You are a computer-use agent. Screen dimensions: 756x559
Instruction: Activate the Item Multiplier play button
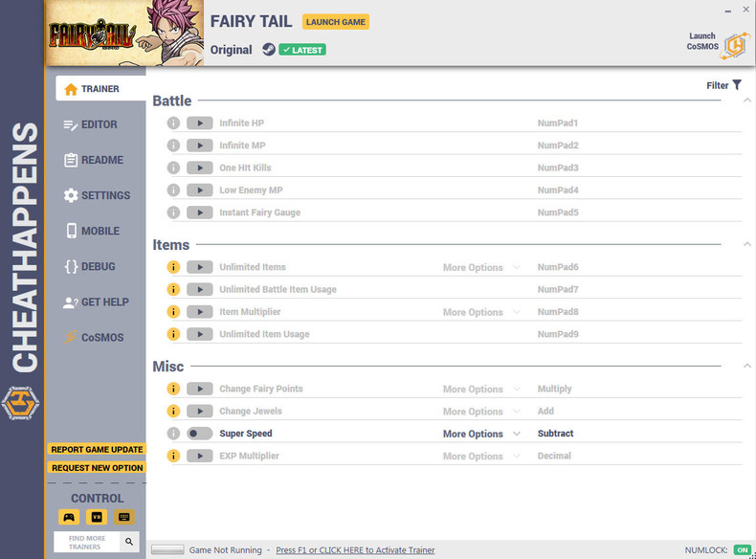click(x=200, y=312)
